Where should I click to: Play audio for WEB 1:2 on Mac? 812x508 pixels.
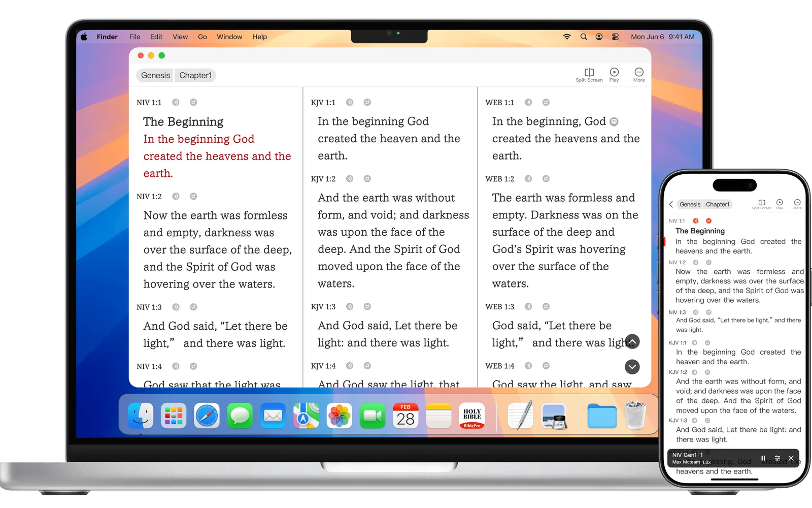coord(528,179)
